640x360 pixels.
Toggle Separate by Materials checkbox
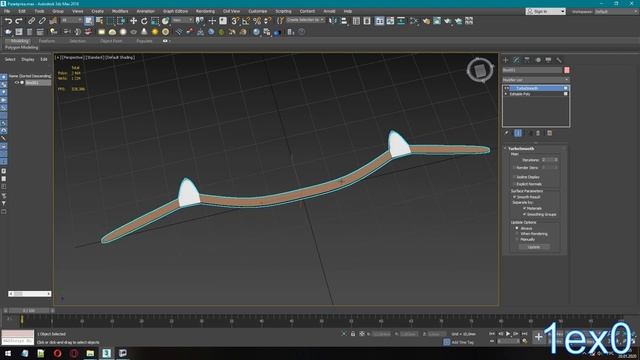point(524,209)
